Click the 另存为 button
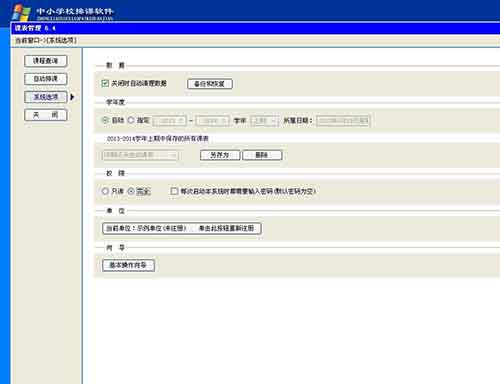 click(x=220, y=155)
